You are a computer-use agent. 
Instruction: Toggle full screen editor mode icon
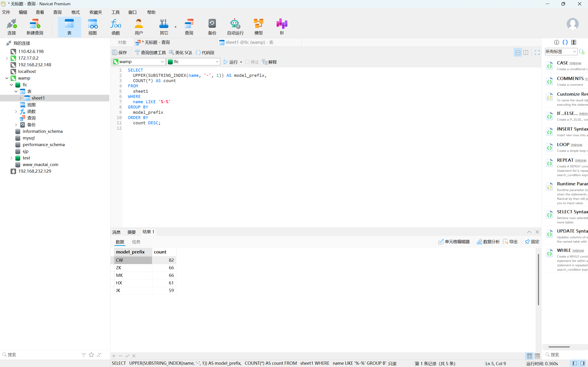(x=537, y=53)
